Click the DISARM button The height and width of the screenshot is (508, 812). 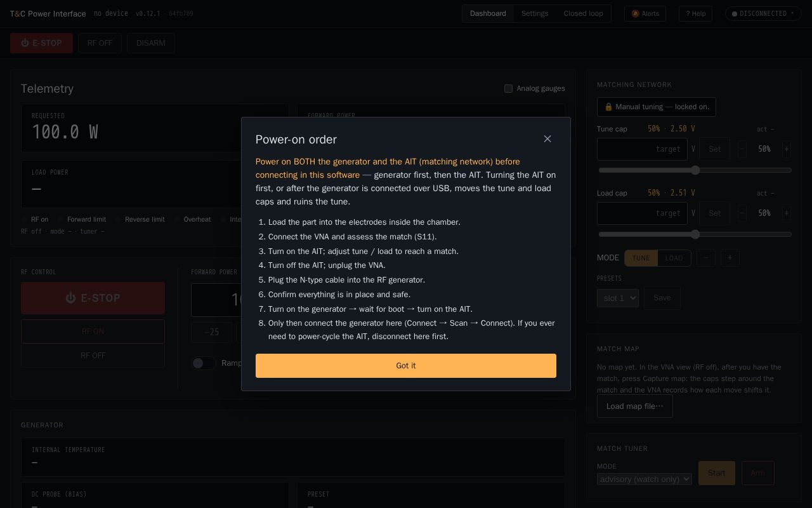click(x=151, y=43)
